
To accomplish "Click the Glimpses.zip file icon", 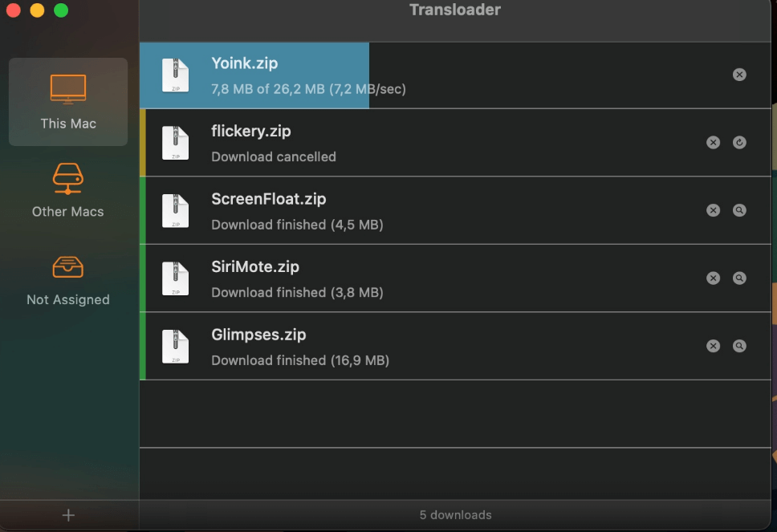I will click(x=176, y=347).
